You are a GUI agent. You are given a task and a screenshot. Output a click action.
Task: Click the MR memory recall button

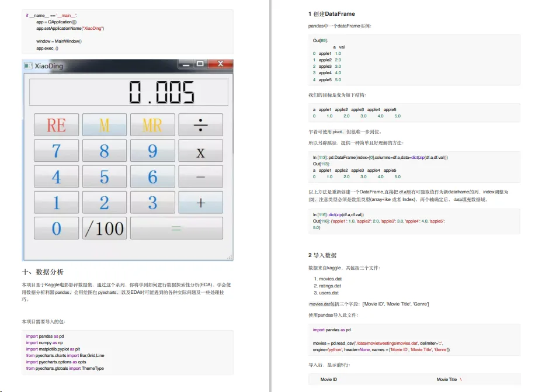tap(152, 125)
